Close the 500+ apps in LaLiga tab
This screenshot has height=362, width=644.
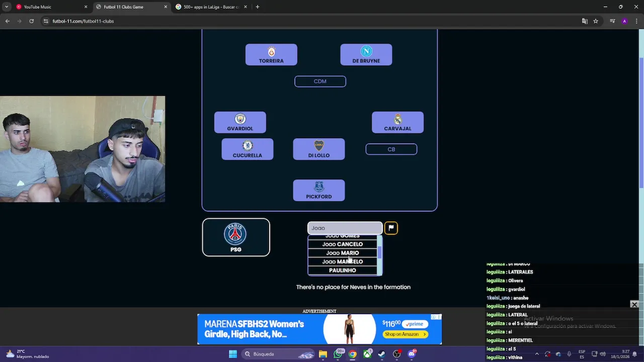246,7
